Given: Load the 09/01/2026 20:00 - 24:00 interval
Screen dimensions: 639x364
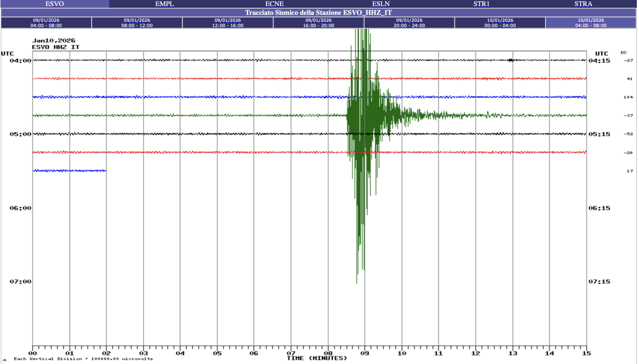Looking at the screenshot, I should coord(409,22).
